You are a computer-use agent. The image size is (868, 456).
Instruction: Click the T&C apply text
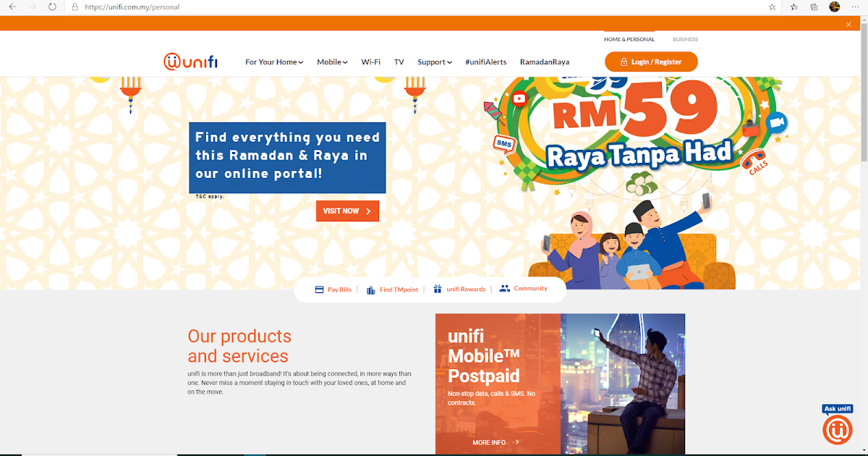[210, 197]
